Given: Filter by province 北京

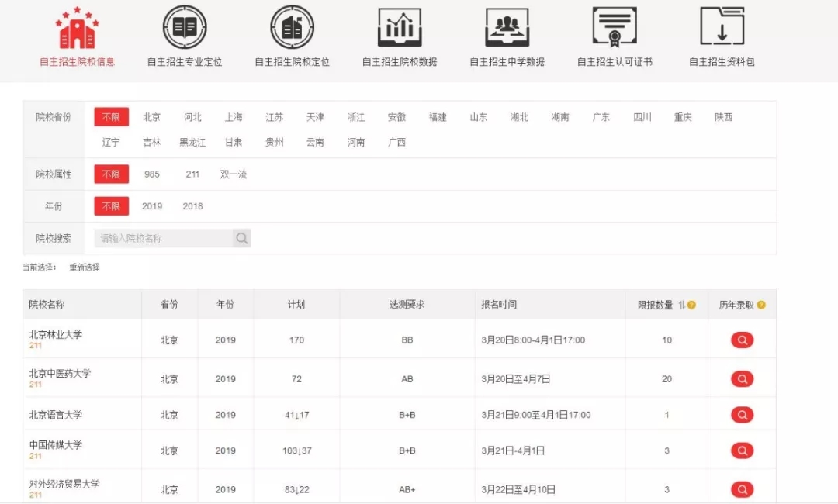Looking at the screenshot, I should [151, 117].
